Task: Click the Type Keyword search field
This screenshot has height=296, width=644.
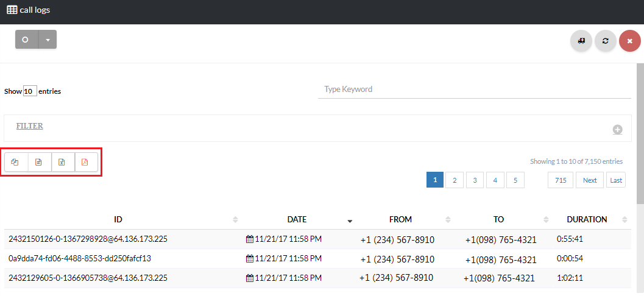Action: coord(474,90)
